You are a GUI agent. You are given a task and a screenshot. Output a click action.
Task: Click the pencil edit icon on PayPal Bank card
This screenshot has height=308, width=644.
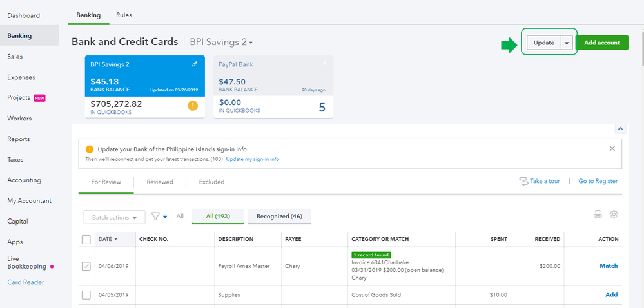[x=324, y=64]
